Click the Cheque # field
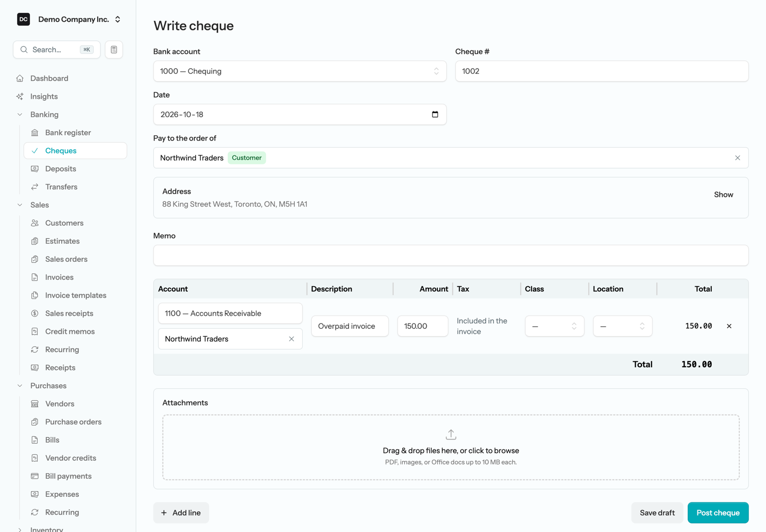The width and height of the screenshot is (766, 532). point(602,71)
